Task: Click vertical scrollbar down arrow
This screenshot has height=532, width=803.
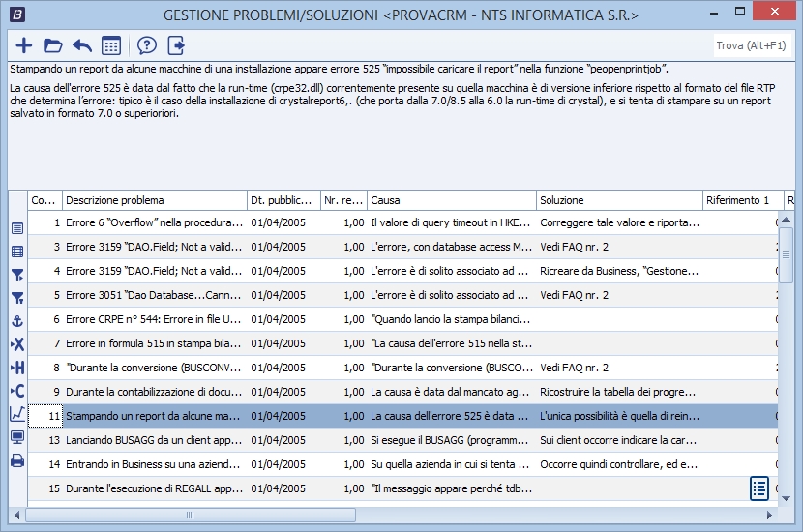Action: (x=787, y=499)
